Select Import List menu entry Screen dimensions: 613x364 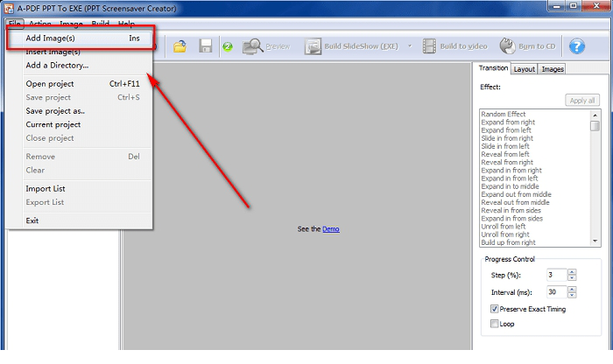[x=80, y=189]
